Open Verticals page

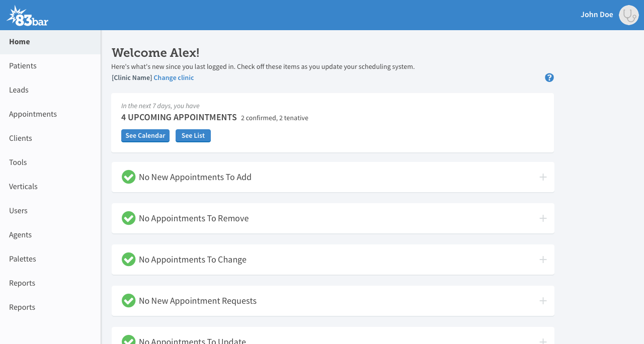coord(50,187)
